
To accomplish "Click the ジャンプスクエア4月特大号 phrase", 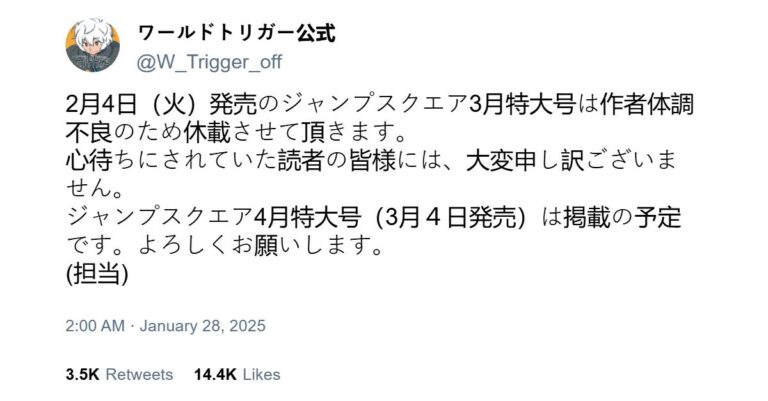I will point(214,218).
